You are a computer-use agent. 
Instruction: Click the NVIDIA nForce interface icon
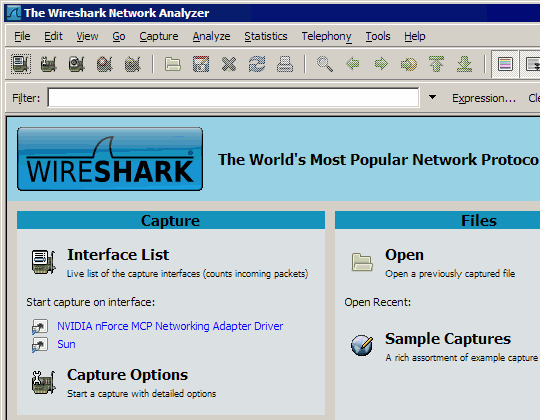tap(40, 326)
